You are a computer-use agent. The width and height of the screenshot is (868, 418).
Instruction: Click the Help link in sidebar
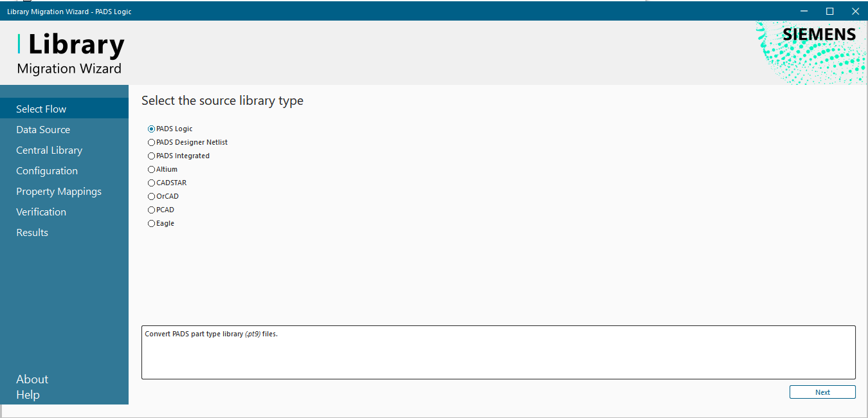(28, 395)
